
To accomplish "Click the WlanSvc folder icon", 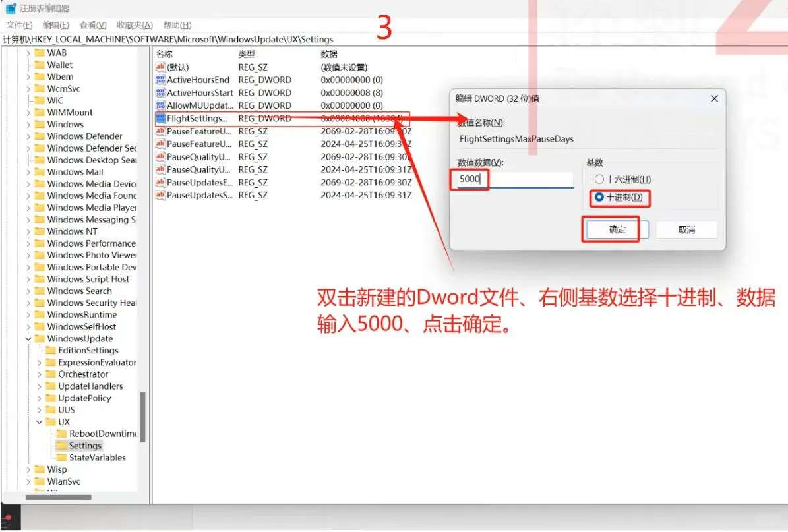I will click(x=39, y=481).
